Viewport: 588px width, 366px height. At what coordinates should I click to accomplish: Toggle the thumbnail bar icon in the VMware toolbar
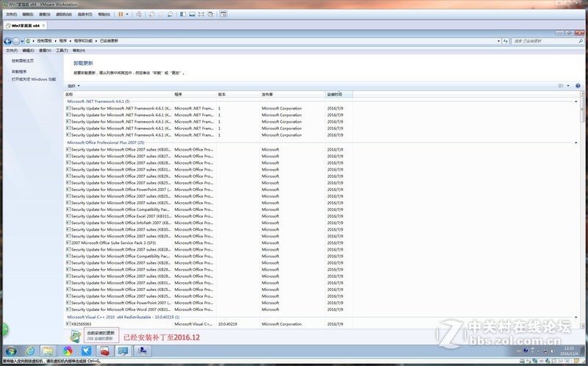click(x=192, y=14)
